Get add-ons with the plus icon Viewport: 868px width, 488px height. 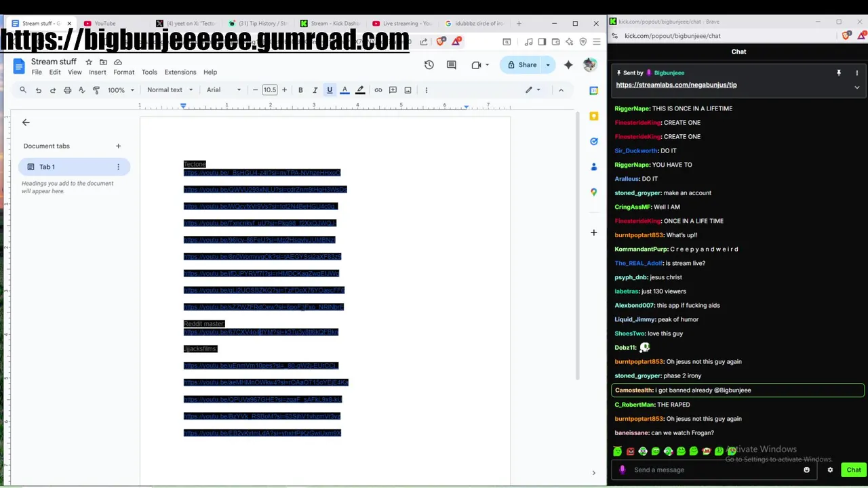click(x=593, y=232)
